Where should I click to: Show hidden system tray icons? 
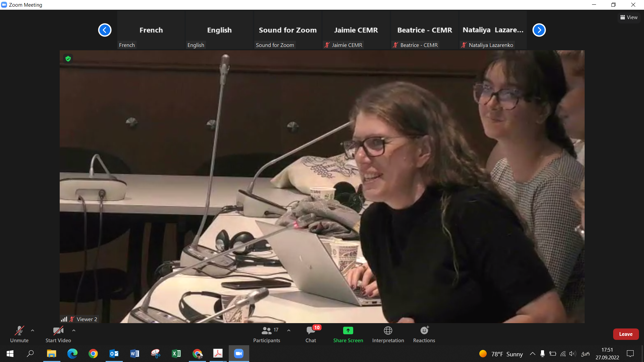tap(532, 354)
